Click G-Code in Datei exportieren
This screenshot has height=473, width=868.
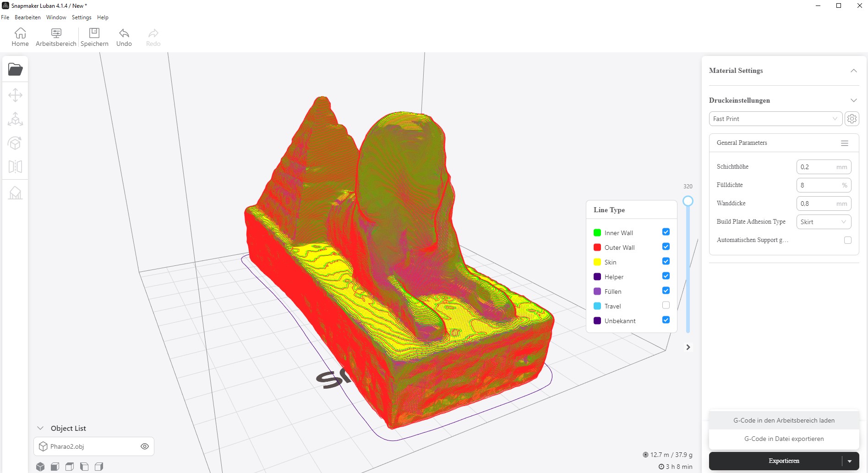tap(784, 439)
